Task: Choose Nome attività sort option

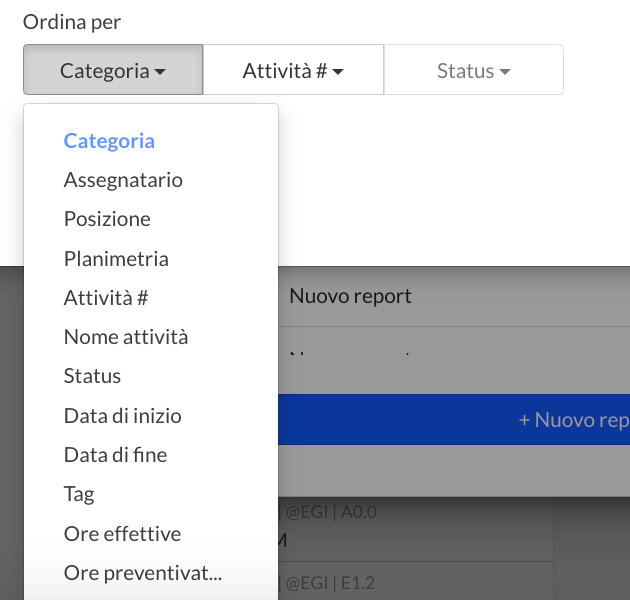Action: [126, 337]
